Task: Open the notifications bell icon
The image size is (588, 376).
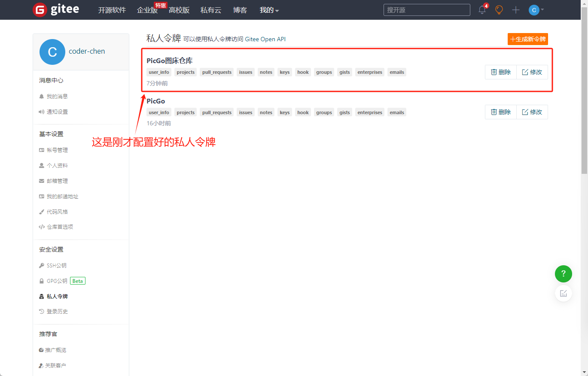Action: [x=482, y=10]
